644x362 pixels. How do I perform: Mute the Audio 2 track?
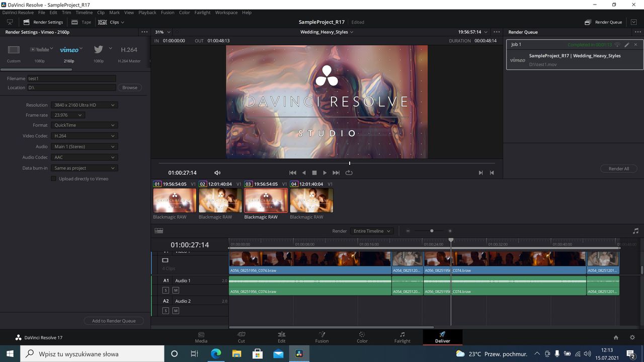point(176,311)
